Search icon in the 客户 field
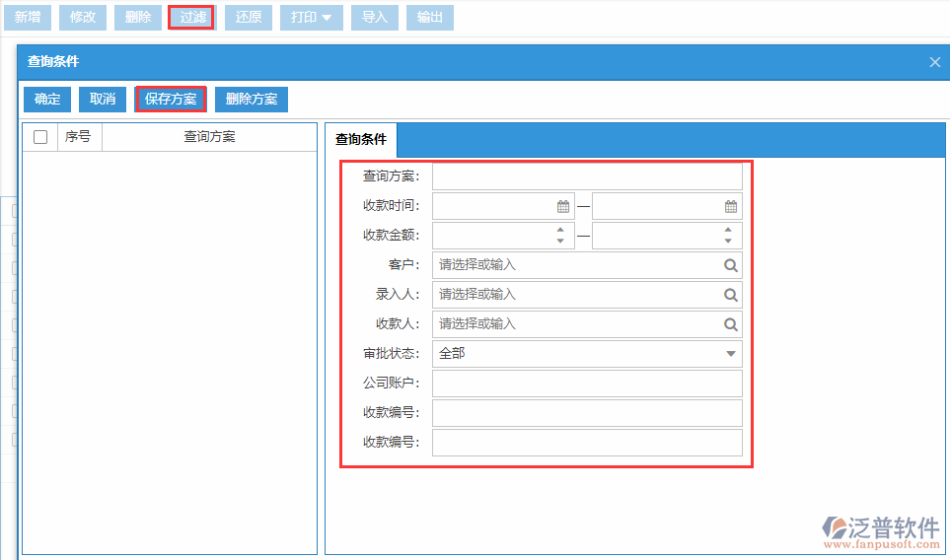 731,265
